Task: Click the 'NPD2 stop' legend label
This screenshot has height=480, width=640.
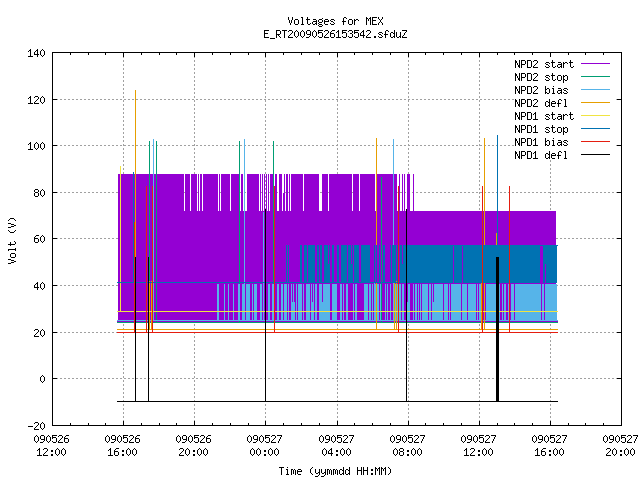Action: 541,77
